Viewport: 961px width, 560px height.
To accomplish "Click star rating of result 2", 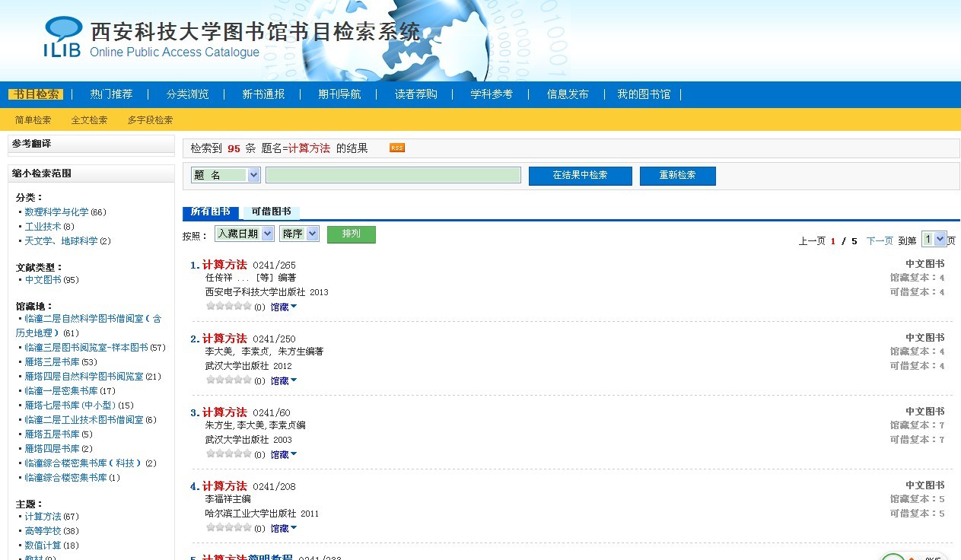I will point(229,380).
